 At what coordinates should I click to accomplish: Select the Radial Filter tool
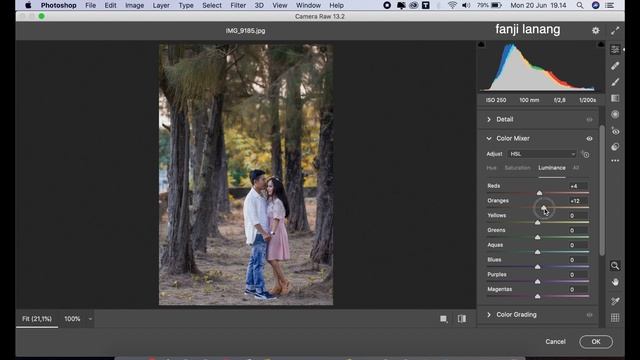pyautogui.click(x=615, y=114)
